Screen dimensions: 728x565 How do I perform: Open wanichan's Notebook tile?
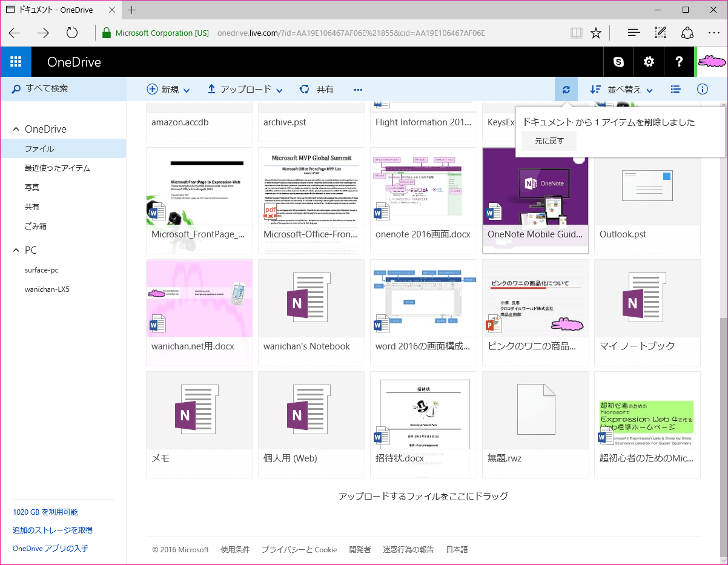pos(311,312)
